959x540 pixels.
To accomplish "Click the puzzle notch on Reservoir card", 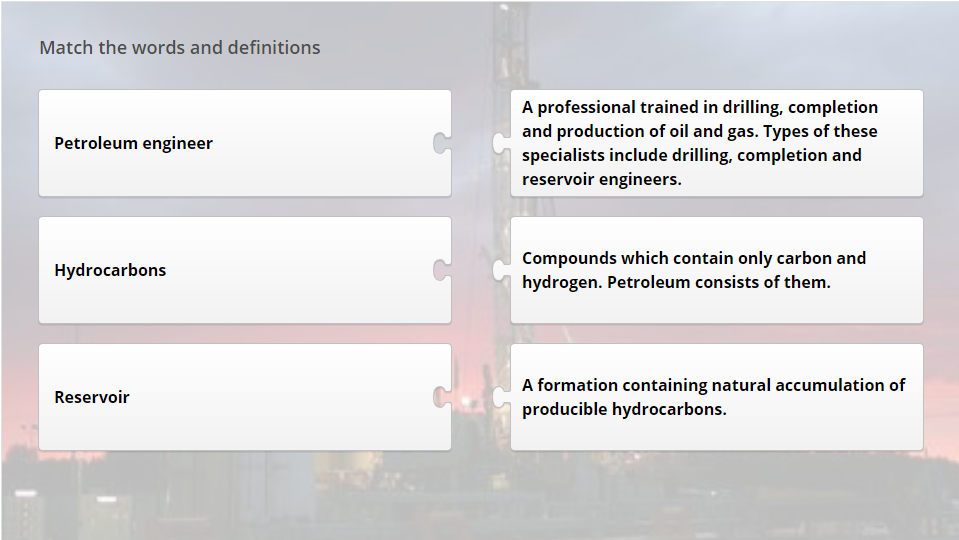I will click(x=442, y=397).
